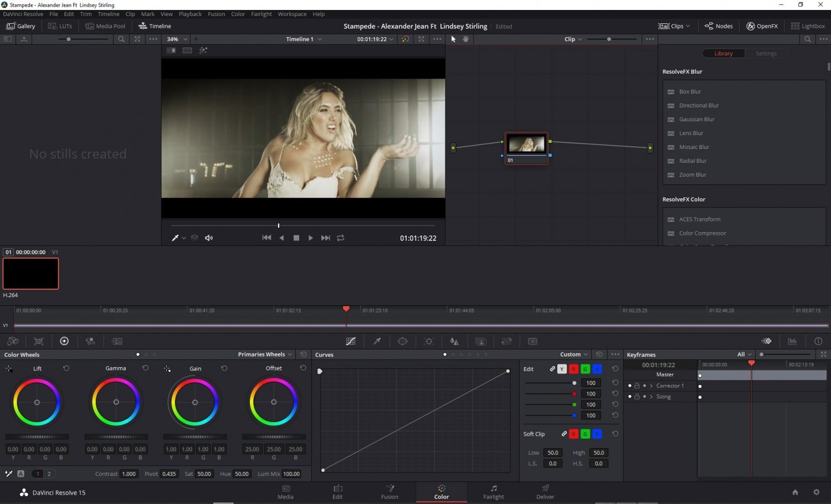Viewport: 831px width, 504px height.
Task: Show the Keyframes palette icon
Action: click(767, 341)
